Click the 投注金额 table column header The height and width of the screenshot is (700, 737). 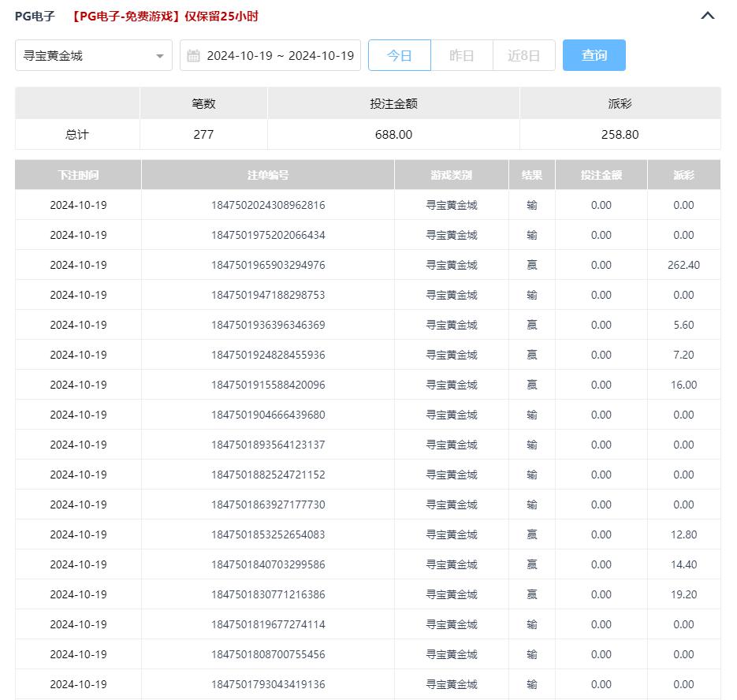[601, 175]
